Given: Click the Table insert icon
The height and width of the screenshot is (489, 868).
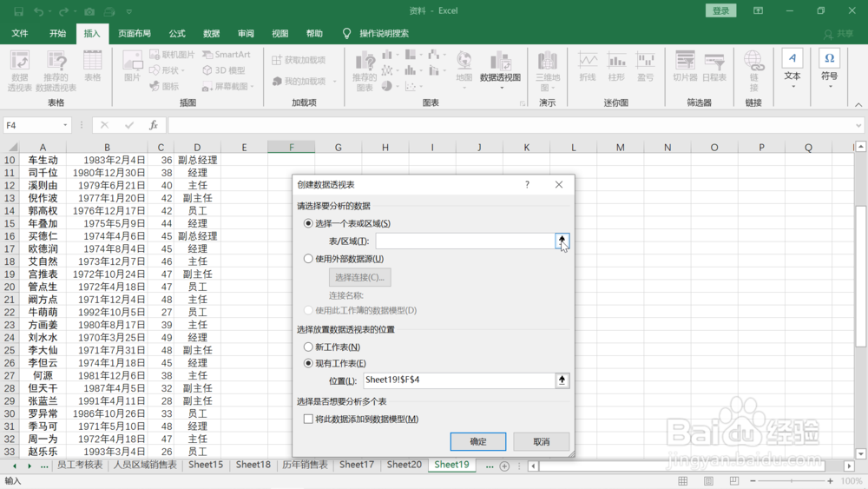Looking at the screenshot, I should 93,66.
